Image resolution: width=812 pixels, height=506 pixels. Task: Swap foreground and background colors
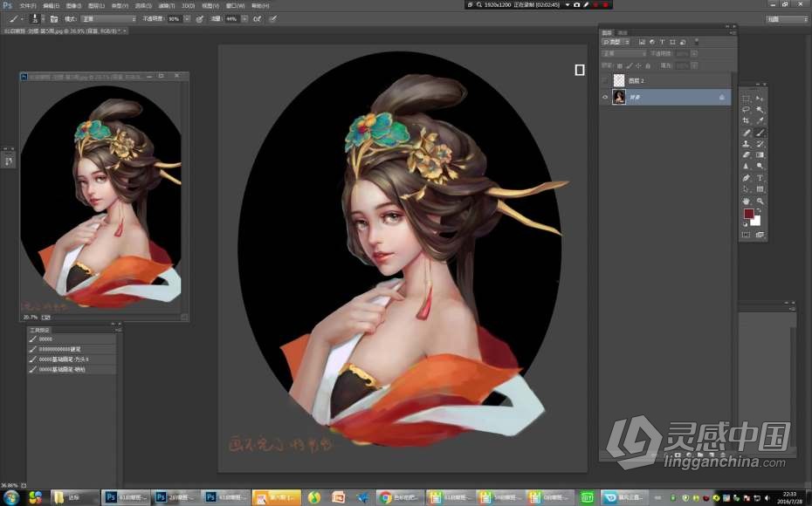(758, 210)
